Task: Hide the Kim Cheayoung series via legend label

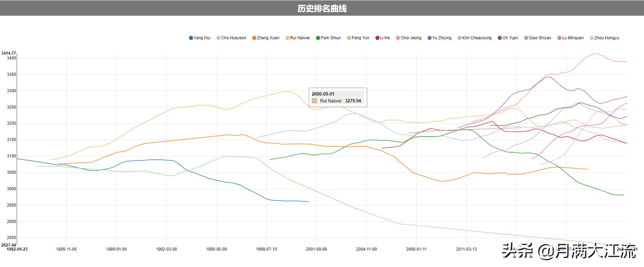Action: click(x=477, y=38)
